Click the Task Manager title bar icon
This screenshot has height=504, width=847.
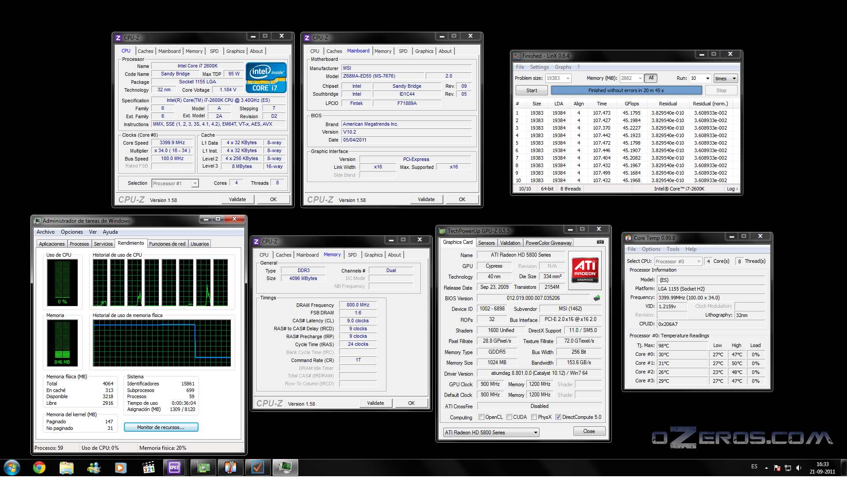click(x=37, y=221)
